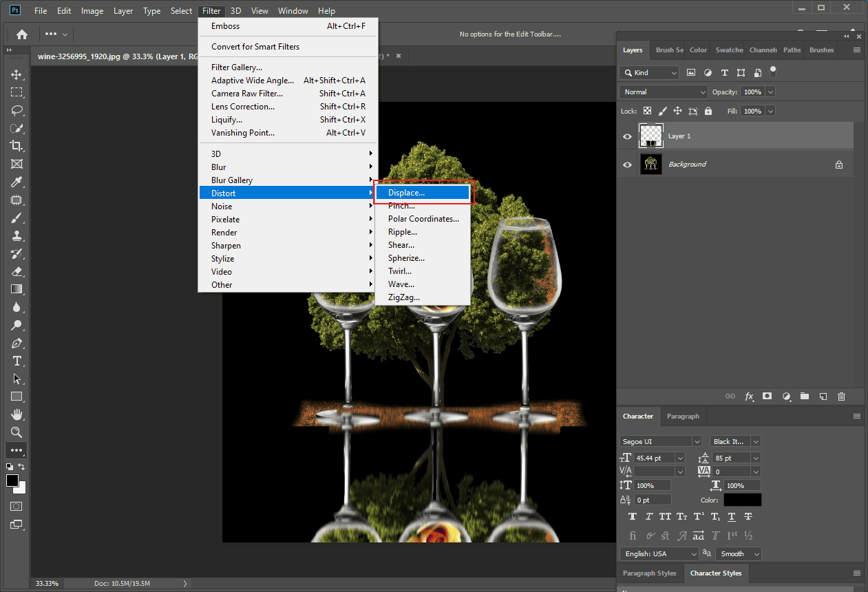Image resolution: width=868 pixels, height=592 pixels.
Task: Select the Move tool
Action: point(16,74)
